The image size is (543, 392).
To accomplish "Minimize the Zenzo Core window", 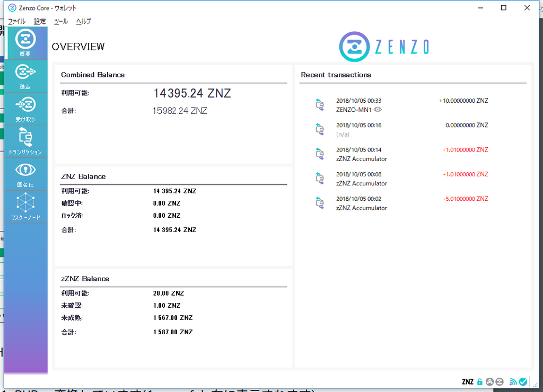I will pos(480,7).
